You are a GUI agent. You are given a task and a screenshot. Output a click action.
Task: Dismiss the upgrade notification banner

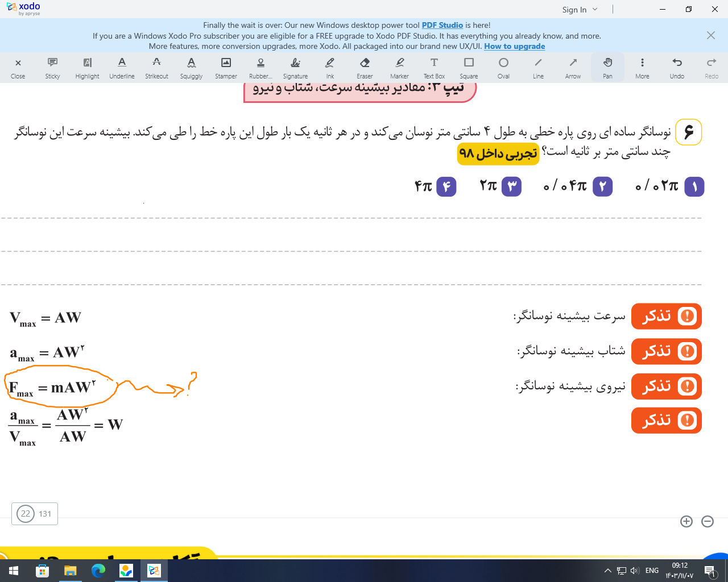pyautogui.click(x=710, y=35)
